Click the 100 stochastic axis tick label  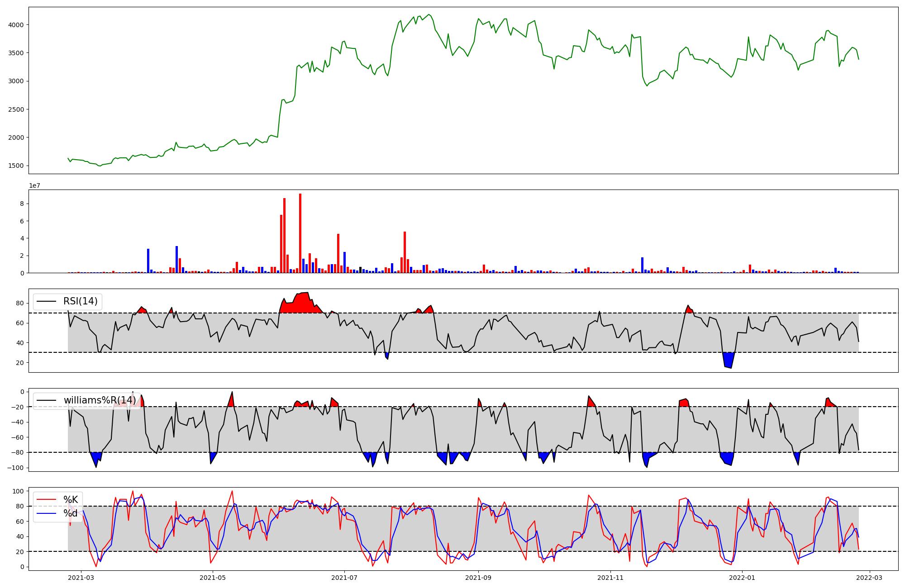[18, 491]
